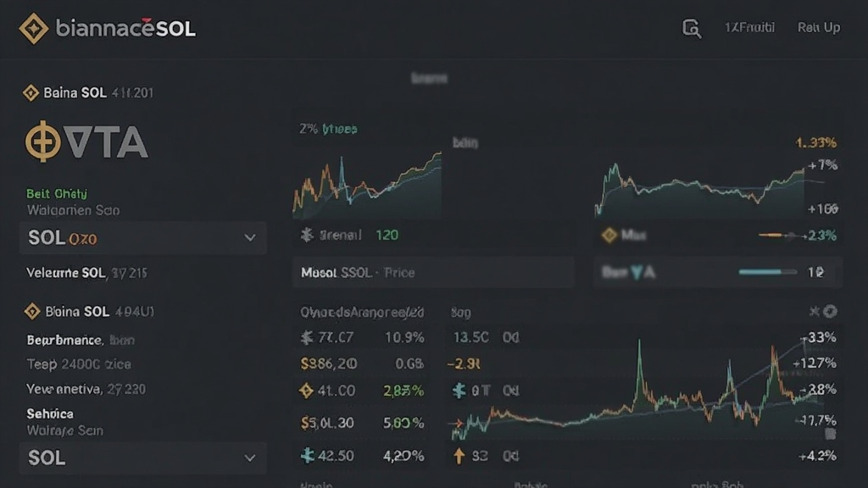This screenshot has width=868, height=488.
Task: Open the search icon in the header
Action: pyautogui.click(x=692, y=28)
